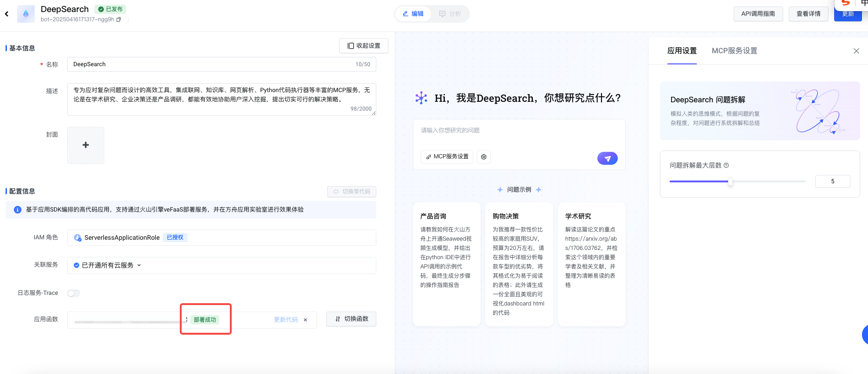Go back using the left arrow icon

click(x=6, y=14)
